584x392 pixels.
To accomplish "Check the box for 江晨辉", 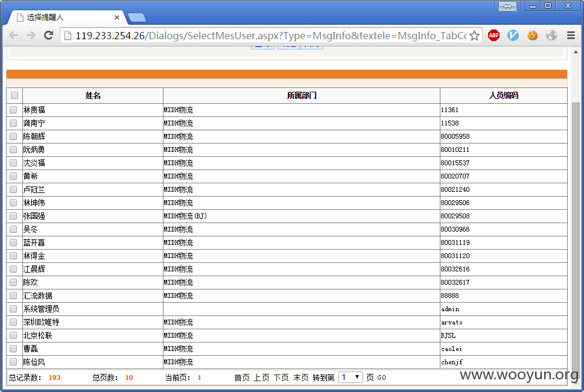I will pyautogui.click(x=13, y=269).
